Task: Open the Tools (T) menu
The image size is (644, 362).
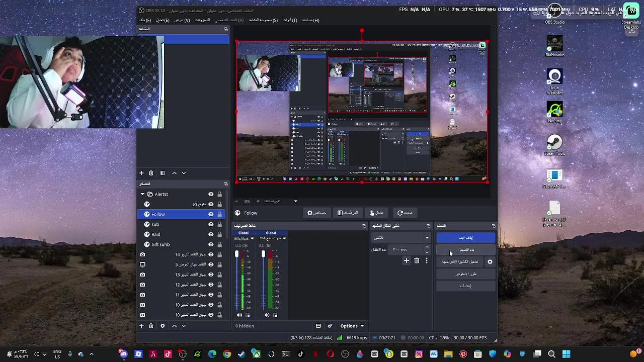Action: pos(290,20)
